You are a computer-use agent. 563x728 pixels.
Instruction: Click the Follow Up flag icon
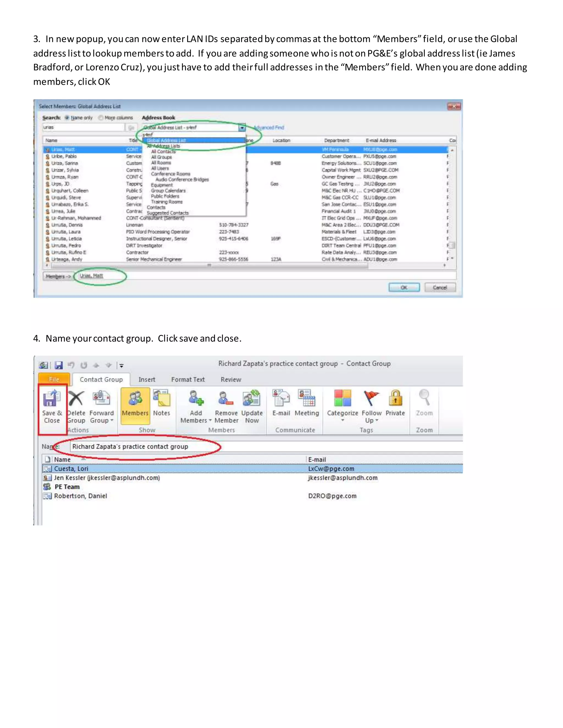coord(372,398)
